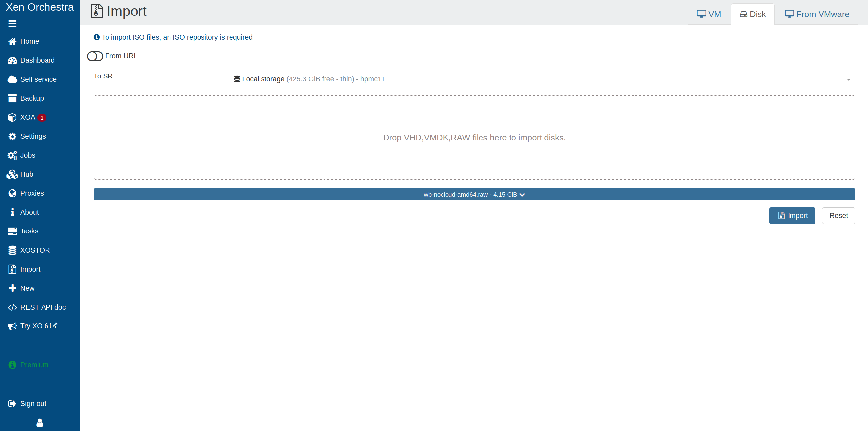Reset the disk import form
Screen dimensions: 868x431
pos(839,215)
